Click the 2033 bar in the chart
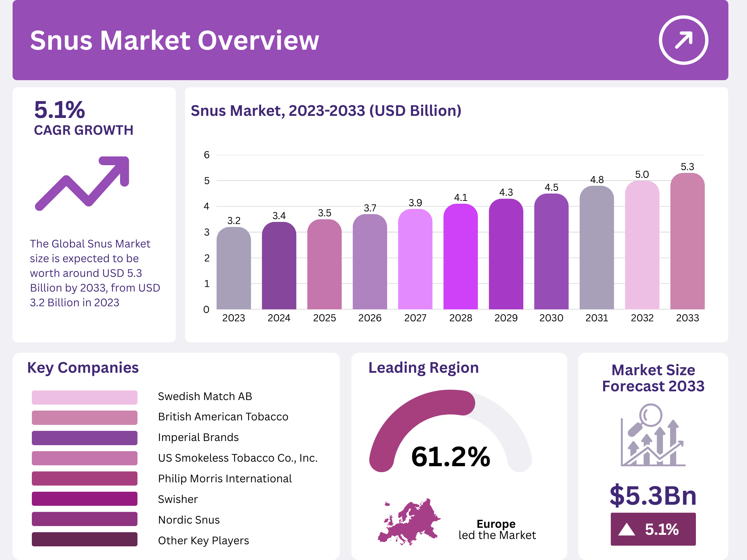 point(687,241)
